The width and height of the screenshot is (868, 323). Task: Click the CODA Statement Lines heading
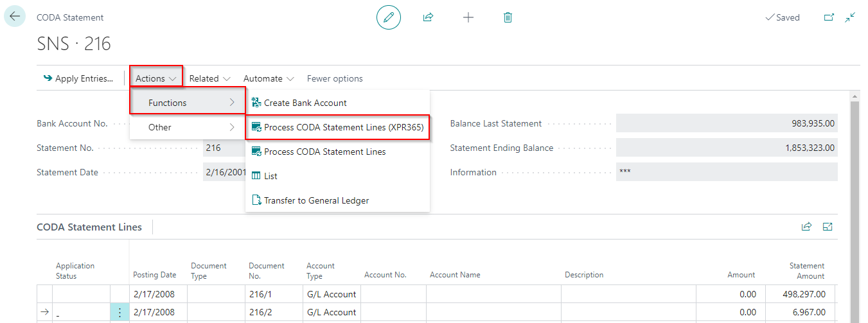[89, 227]
